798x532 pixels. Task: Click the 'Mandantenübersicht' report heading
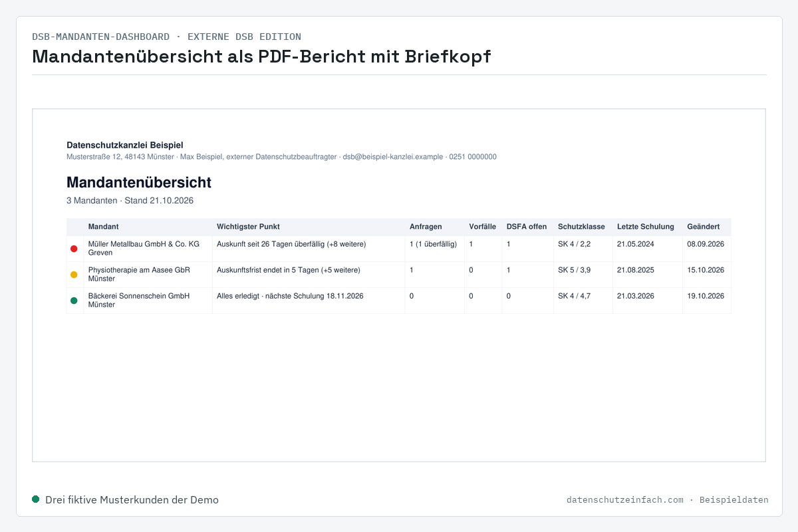coord(139,182)
